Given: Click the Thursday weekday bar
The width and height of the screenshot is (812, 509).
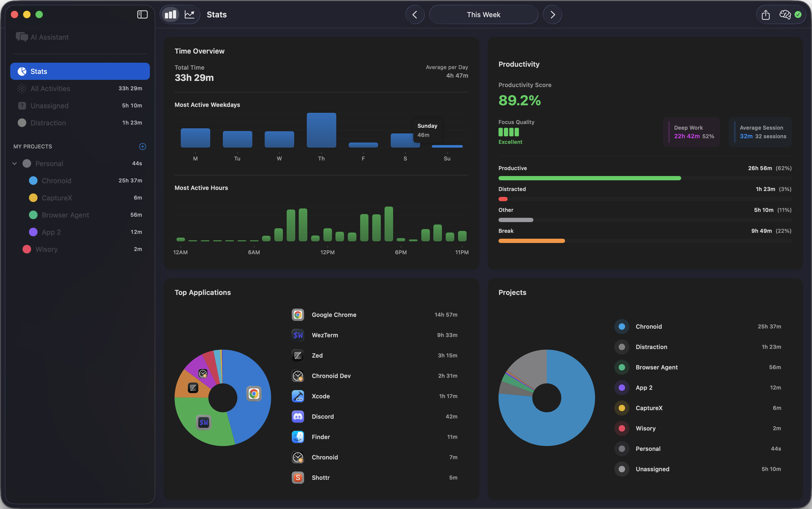Looking at the screenshot, I should [321, 130].
